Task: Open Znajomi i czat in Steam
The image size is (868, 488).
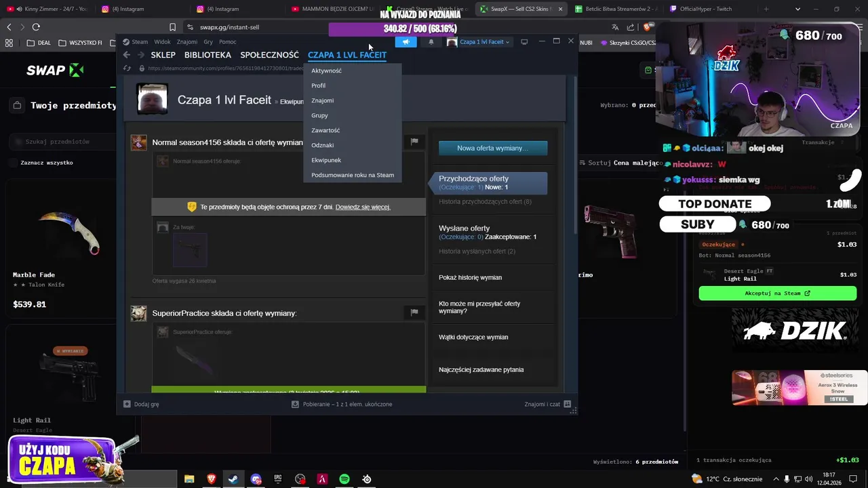Action: (x=548, y=404)
